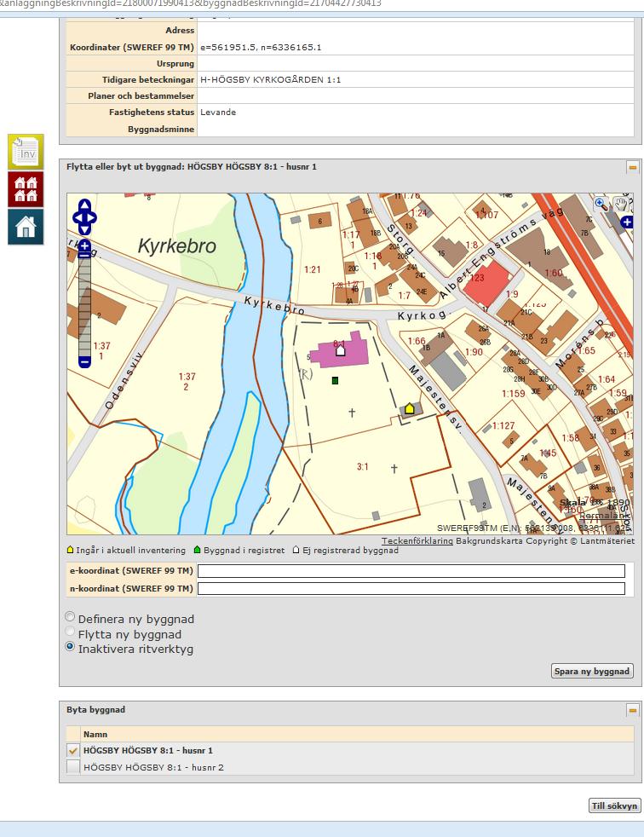Click the red building 123 on map
Viewport: 644px width, 837px height.
click(486, 286)
